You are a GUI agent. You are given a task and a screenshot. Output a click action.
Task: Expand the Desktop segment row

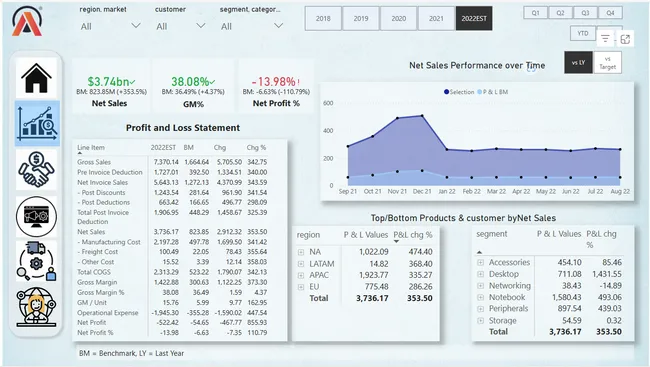480,274
